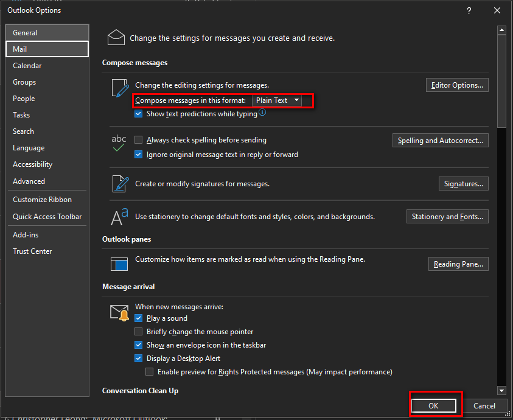Click the dialog help question mark icon
This screenshot has height=420, width=513.
(469, 10)
